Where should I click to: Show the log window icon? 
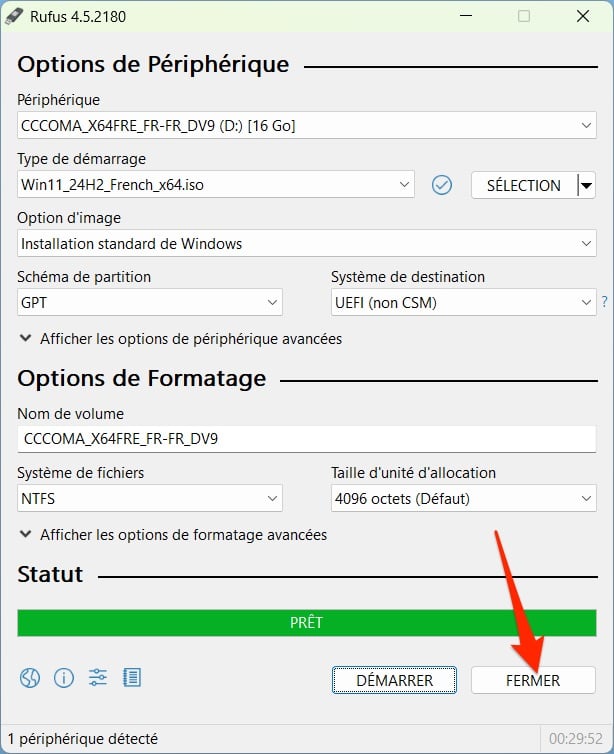[132, 678]
